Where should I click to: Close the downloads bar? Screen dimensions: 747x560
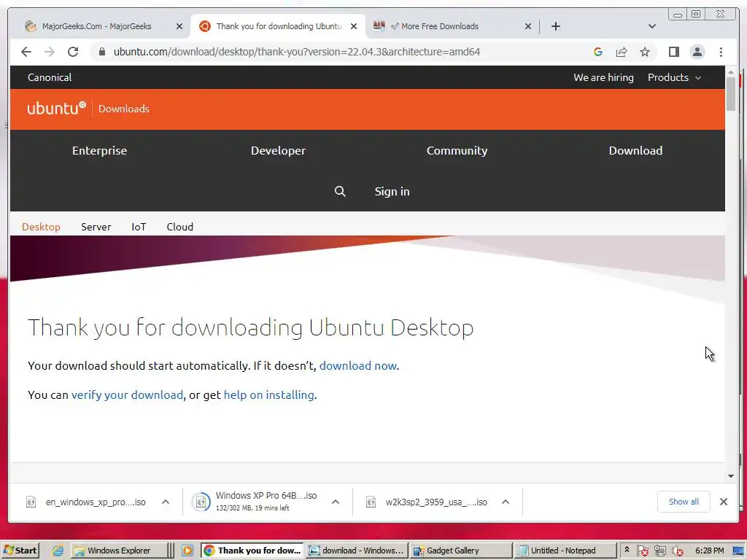(723, 502)
